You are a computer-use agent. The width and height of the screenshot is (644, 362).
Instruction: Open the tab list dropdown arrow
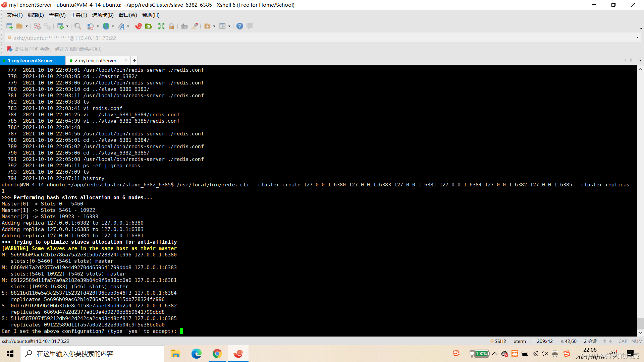640,60
